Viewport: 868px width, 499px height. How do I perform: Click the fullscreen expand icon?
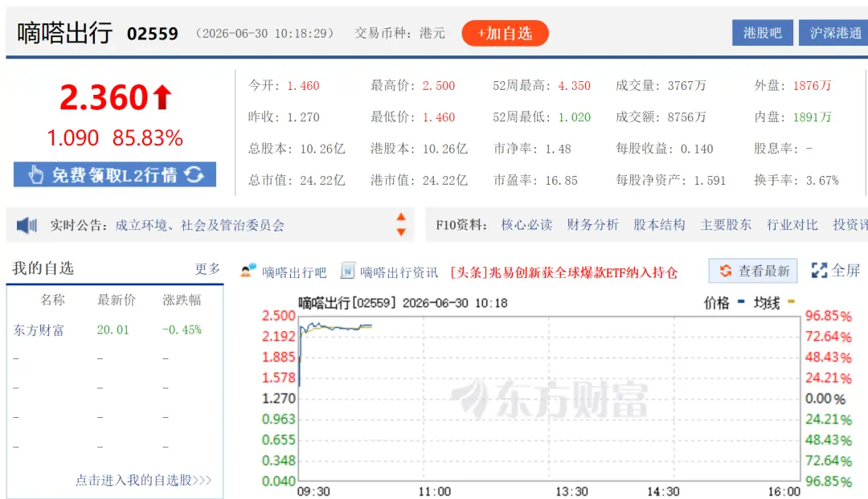coord(819,271)
